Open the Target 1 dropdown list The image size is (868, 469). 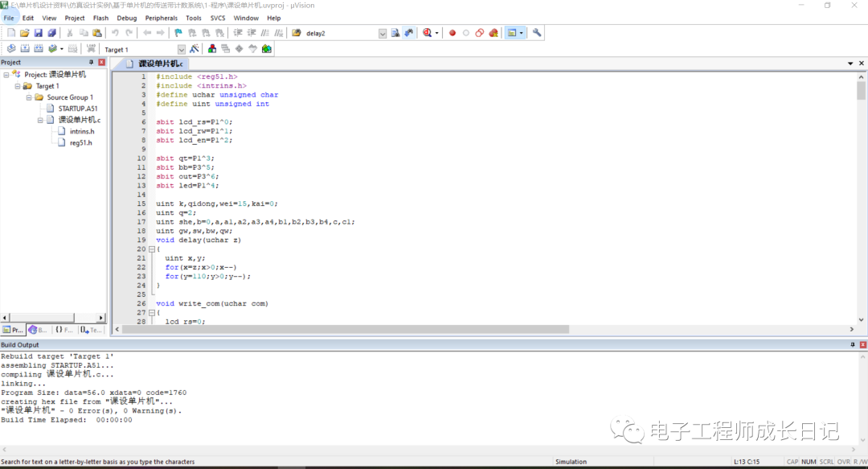click(x=181, y=50)
